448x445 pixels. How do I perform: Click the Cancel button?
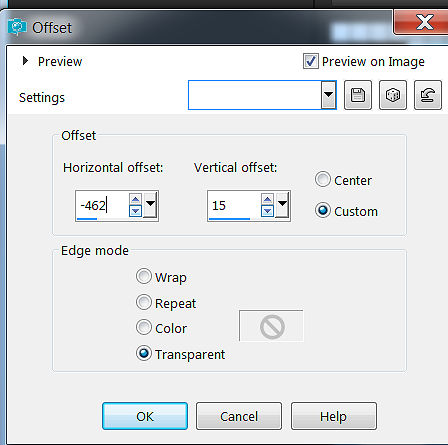[x=239, y=416]
